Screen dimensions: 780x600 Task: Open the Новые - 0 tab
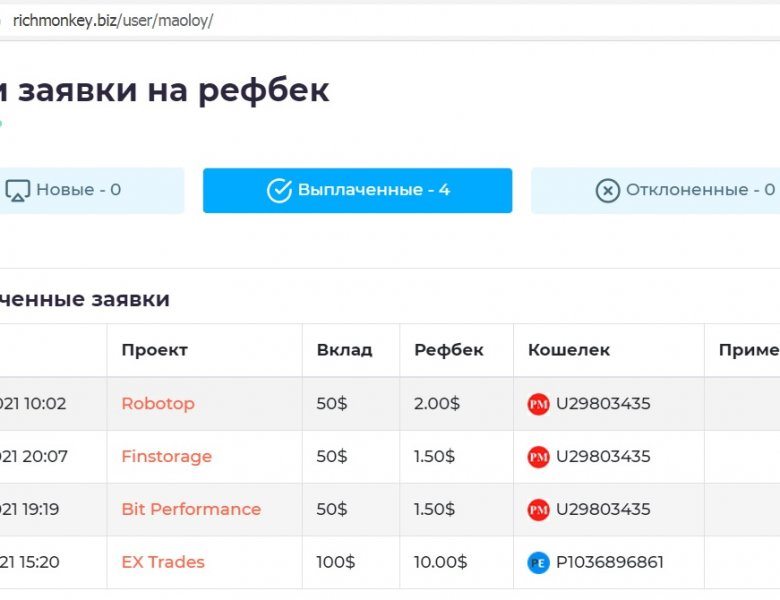tap(92, 190)
